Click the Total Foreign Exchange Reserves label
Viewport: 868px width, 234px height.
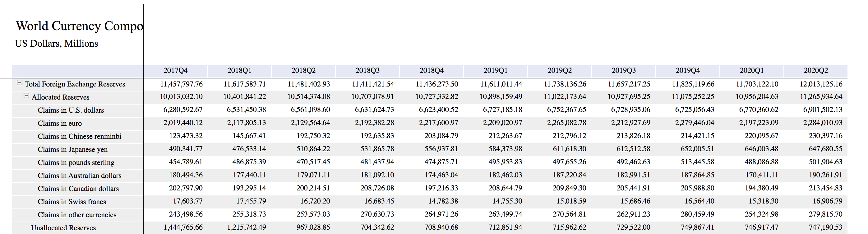coord(75,84)
